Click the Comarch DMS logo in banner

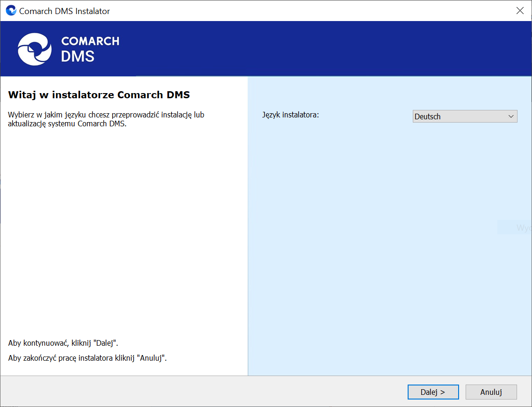pos(69,49)
